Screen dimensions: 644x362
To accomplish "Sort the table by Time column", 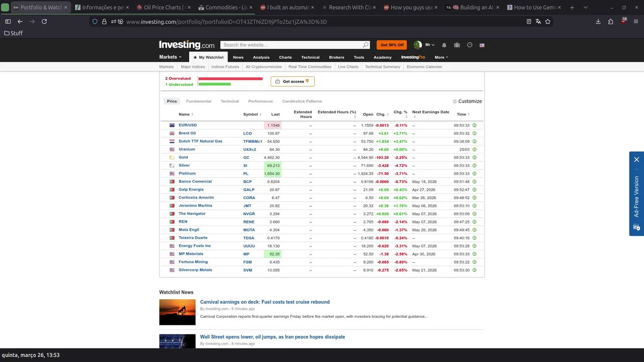I will 463,114.
